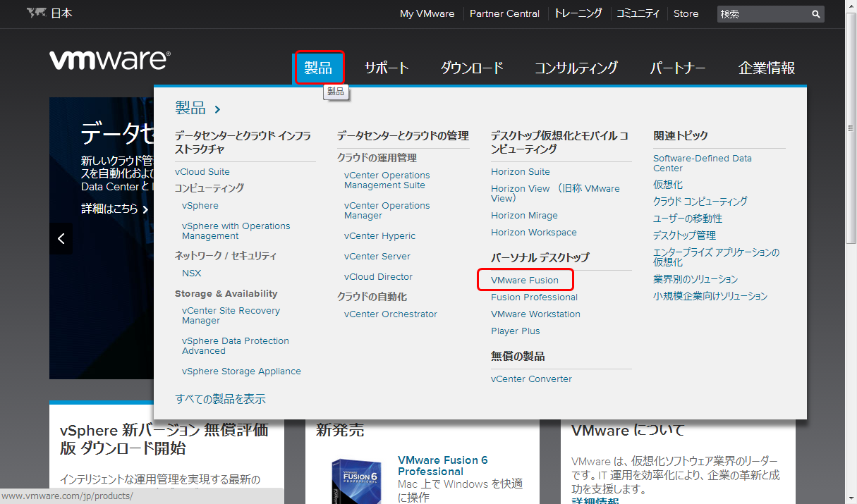Open コミュニティ link in top bar

pyautogui.click(x=638, y=13)
